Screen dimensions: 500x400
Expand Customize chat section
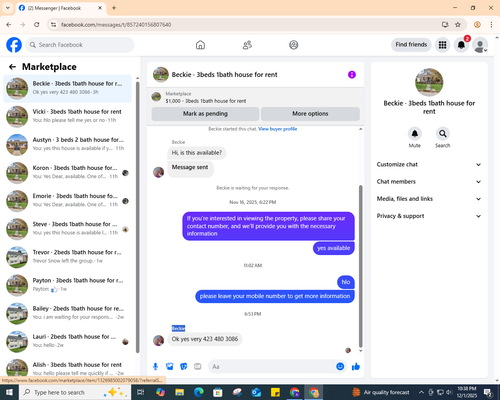429,164
